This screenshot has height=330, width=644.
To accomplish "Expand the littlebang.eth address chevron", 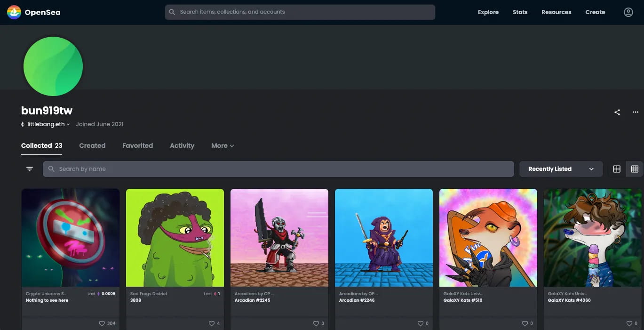I will click(68, 125).
